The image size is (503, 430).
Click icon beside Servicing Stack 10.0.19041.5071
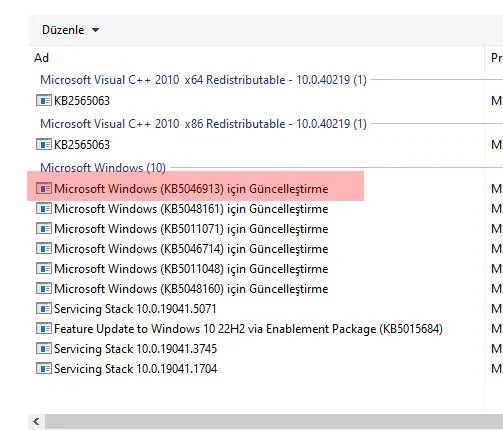click(x=44, y=309)
